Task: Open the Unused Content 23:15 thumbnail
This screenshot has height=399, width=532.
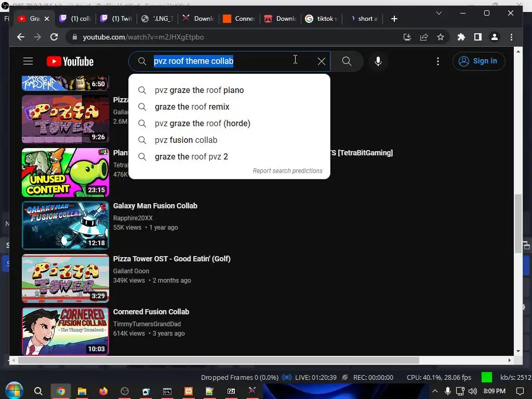Action: click(65, 172)
